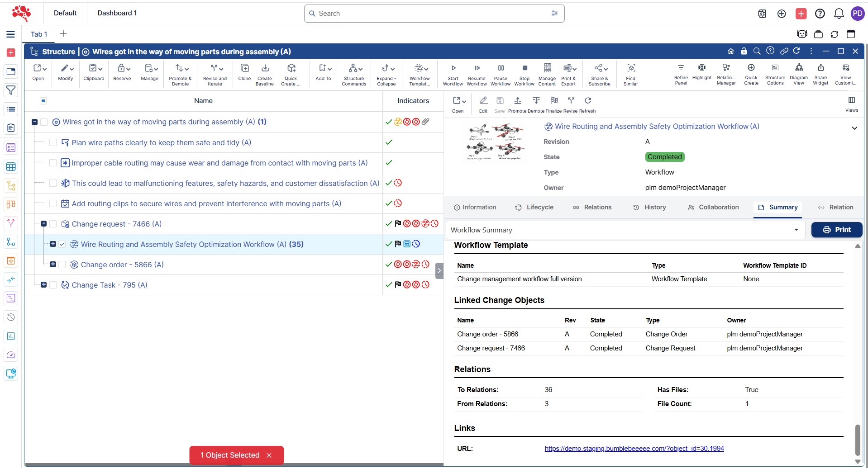This screenshot has width=868, height=468.
Task: Expand the Change Task - 795 node
Action: (43, 285)
